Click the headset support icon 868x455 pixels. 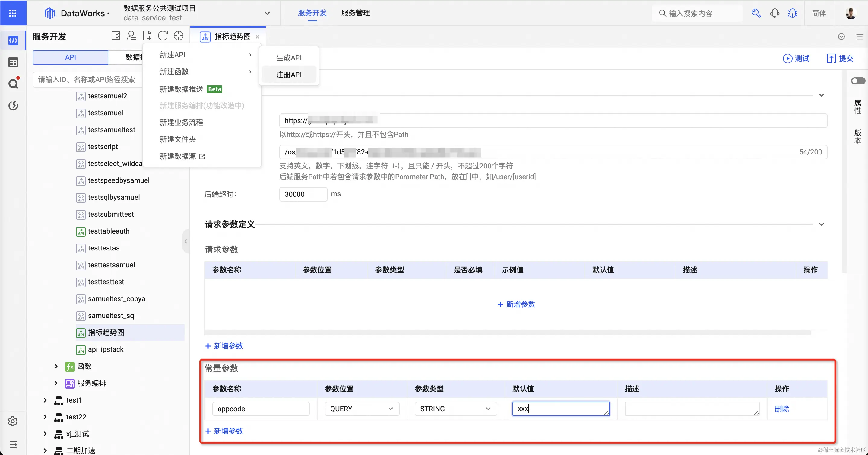click(x=774, y=13)
